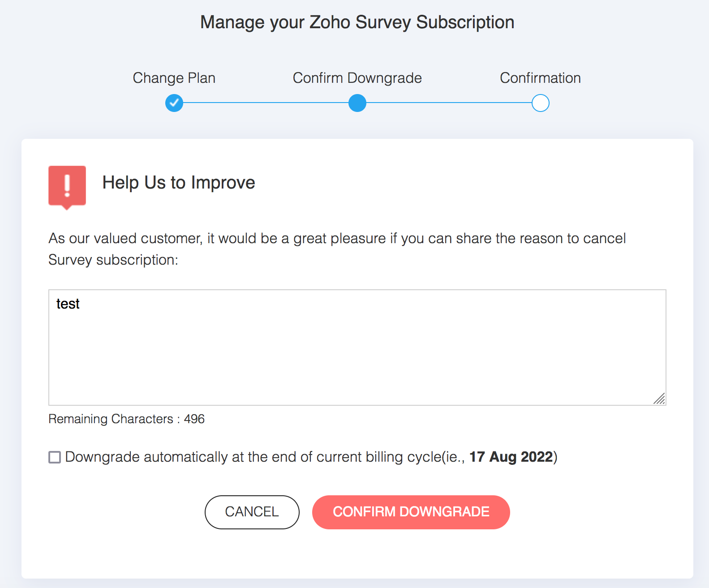Screen dimensions: 709x588
Task: Click the Manage your Zoho Survey Subscription title
Action: click(357, 22)
